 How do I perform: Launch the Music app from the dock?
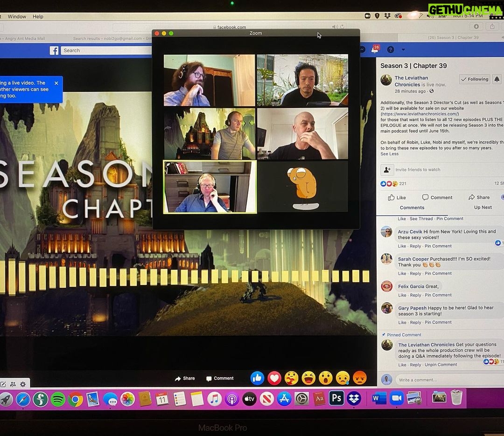(x=214, y=399)
